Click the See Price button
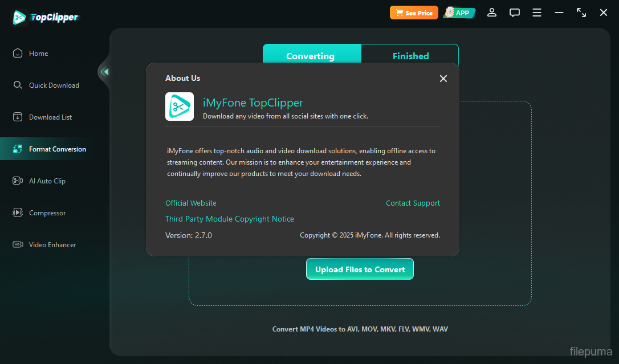 414,13
